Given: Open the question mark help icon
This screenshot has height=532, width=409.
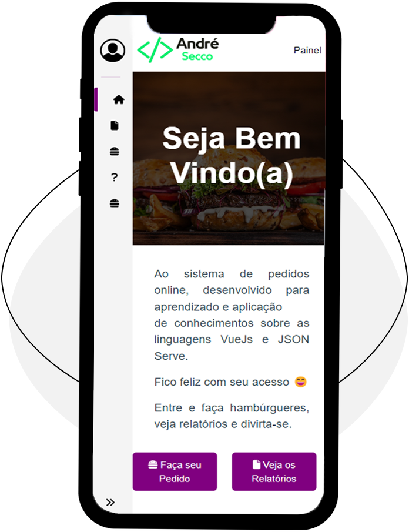Looking at the screenshot, I should coord(114,178).
